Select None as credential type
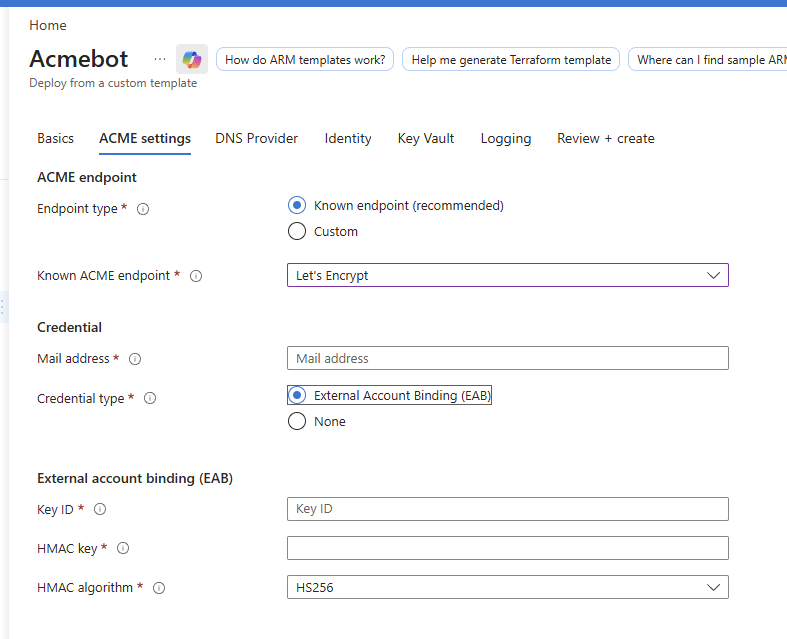Image resolution: width=787 pixels, height=639 pixels. pos(297,421)
